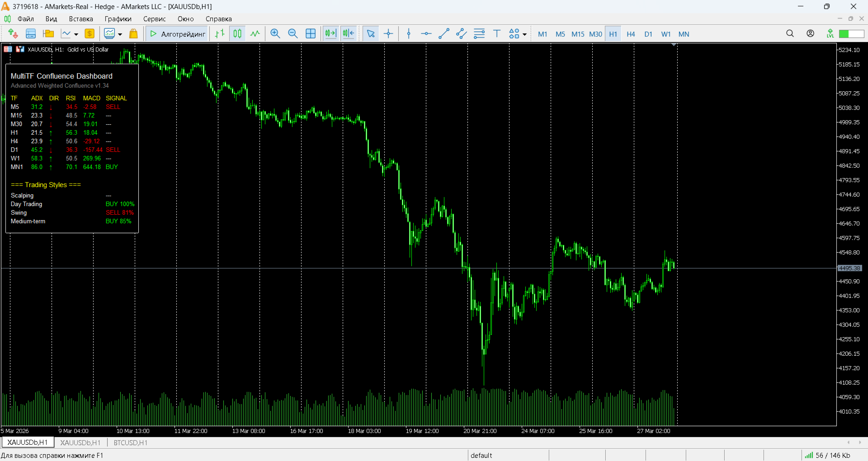
Task: Expand the chart templates dropdown arrow
Action: (x=76, y=34)
